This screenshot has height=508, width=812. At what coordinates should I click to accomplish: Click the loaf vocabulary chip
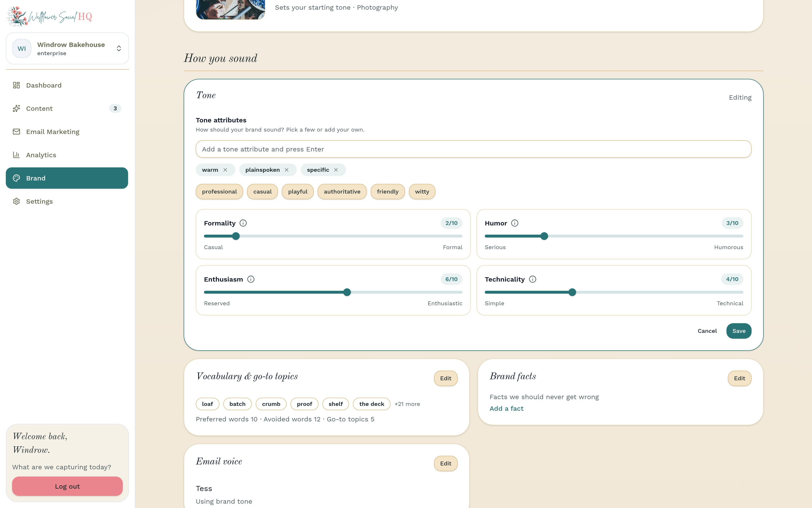(x=207, y=404)
